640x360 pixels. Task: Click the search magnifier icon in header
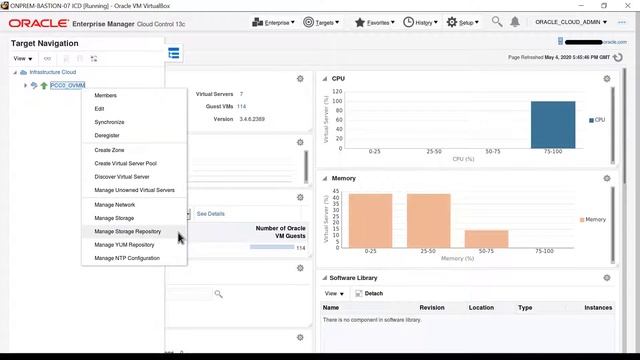[497, 22]
